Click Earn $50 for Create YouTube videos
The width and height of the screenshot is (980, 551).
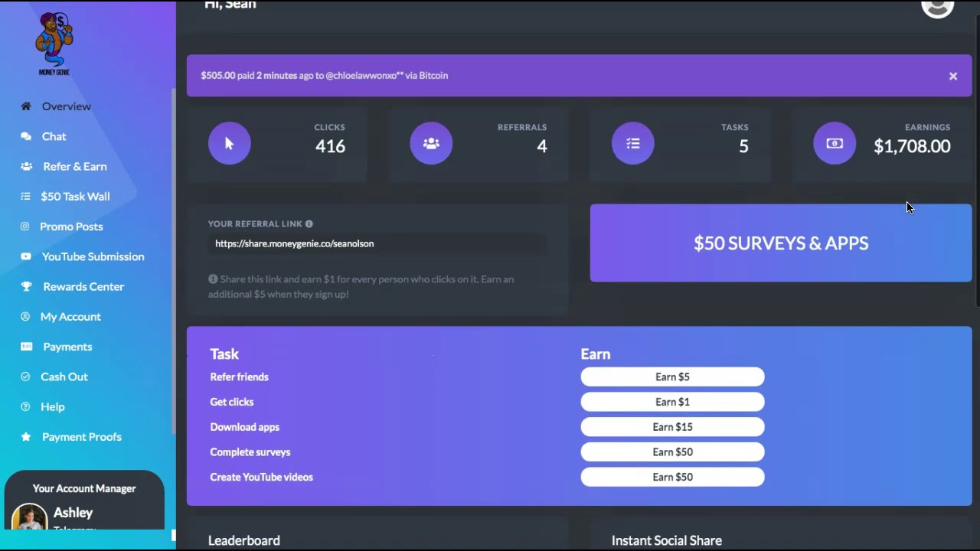(x=672, y=477)
